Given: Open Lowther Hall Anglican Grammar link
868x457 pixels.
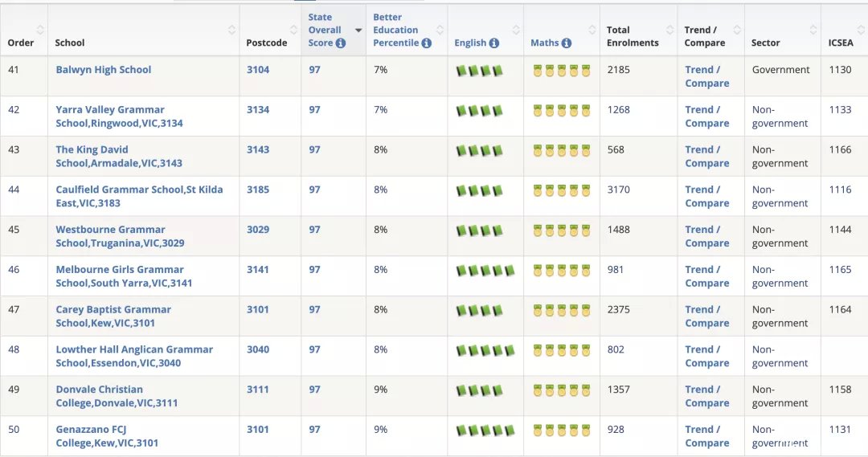Looking at the screenshot, I should [x=134, y=356].
